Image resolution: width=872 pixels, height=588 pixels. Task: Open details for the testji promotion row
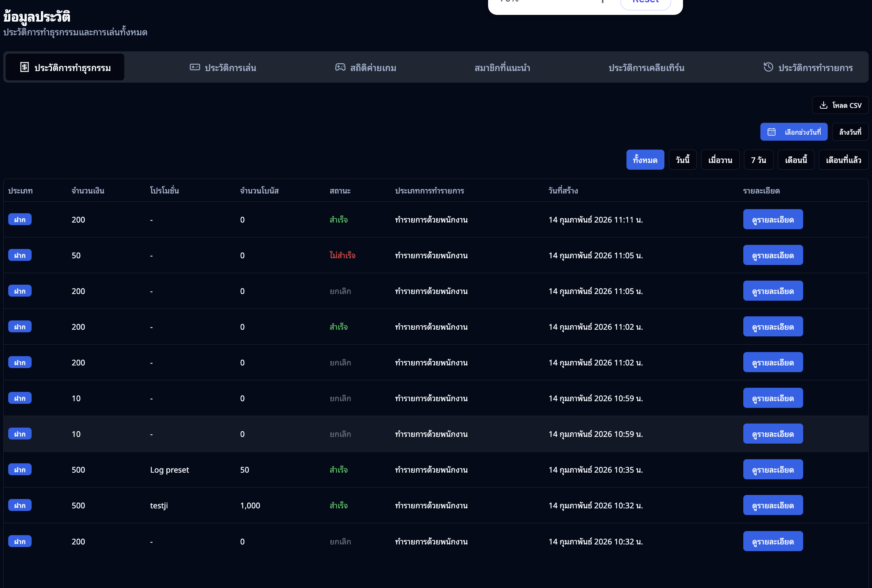point(773,505)
